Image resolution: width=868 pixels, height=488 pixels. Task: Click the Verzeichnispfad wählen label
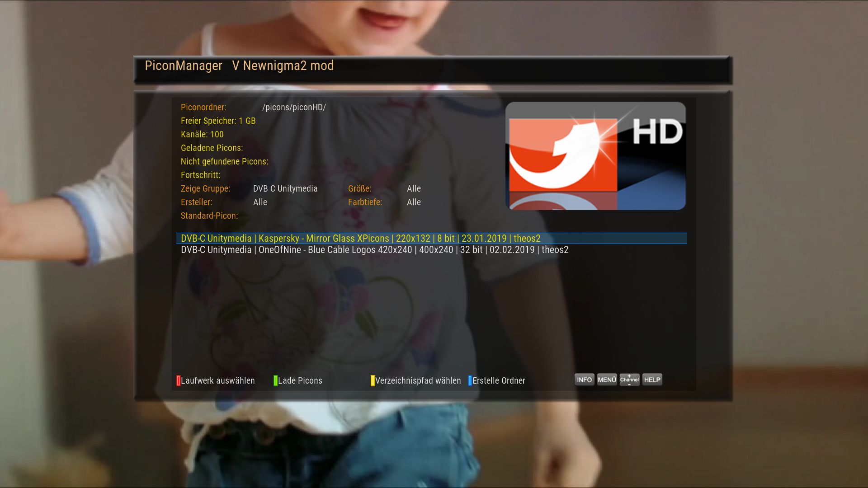(x=418, y=380)
